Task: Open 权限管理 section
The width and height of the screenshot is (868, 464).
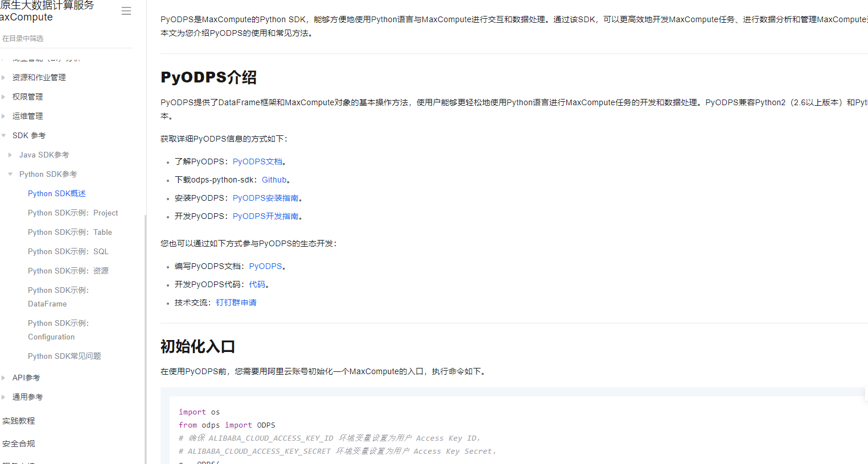Action: click(x=28, y=97)
